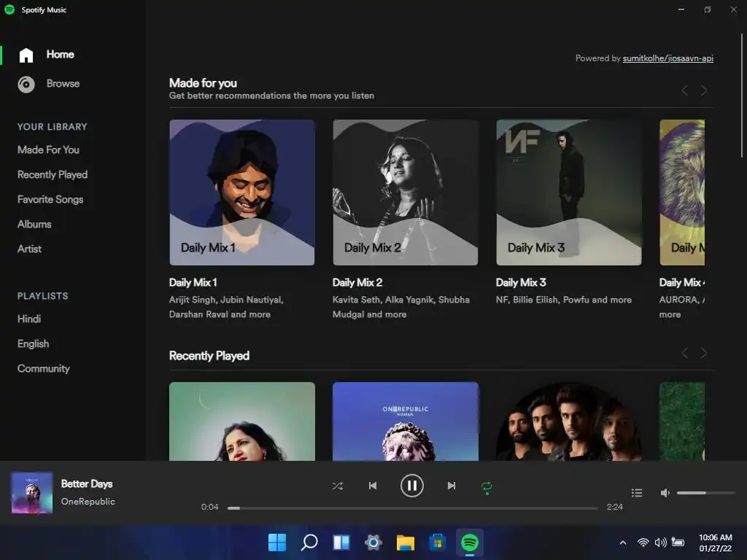
Task: Mute the volume speaker icon
Action: (665, 493)
